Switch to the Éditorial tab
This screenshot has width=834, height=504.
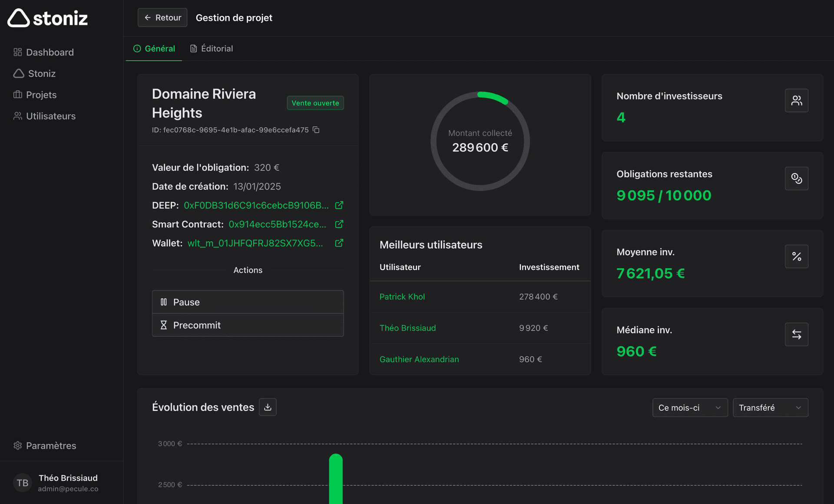[212, 49]
